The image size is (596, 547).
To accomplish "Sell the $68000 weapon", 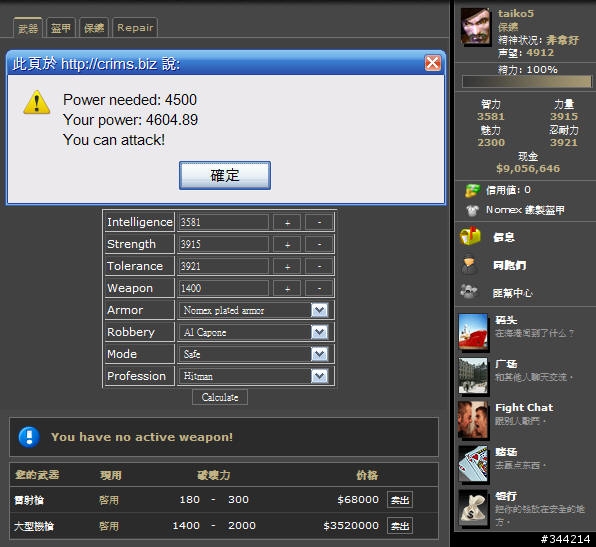I will click(400, 500).
